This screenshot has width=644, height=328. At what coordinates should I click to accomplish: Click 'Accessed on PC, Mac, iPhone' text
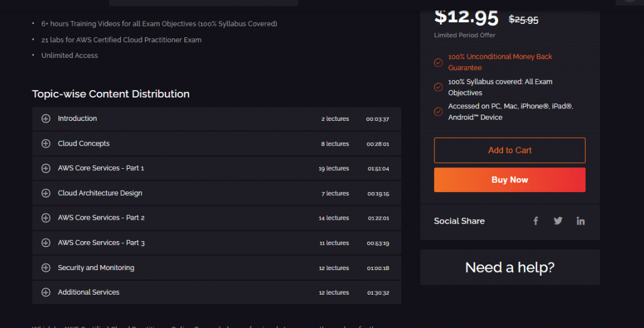tap(511, 112)
